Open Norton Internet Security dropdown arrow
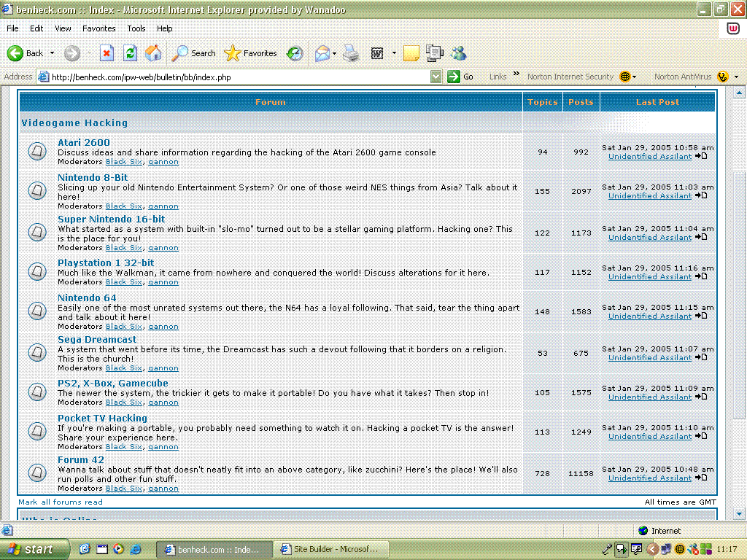The width and height of the screenshot is (747, 560). pos(635,77)
